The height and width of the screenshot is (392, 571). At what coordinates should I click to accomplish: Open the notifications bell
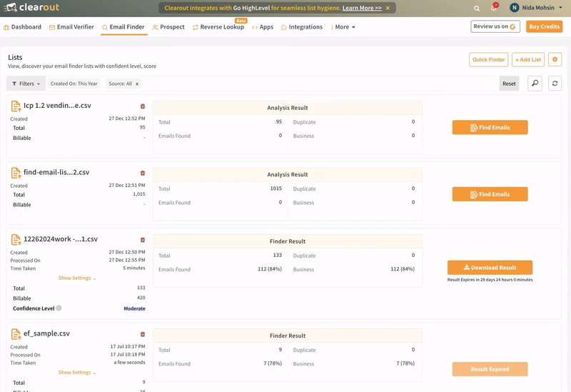pyautogui.click(x=494, y=7)
